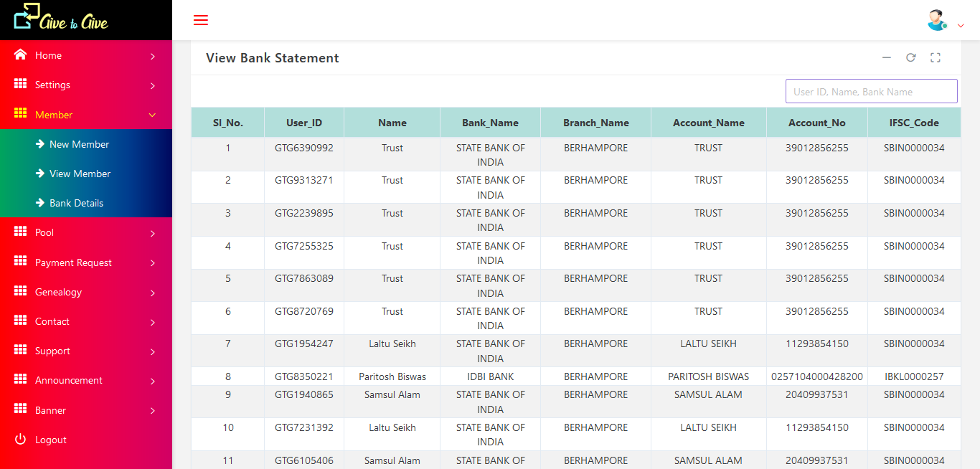Click account number 0257104000428200
The image size is (980, 469).
pos(817,376)
